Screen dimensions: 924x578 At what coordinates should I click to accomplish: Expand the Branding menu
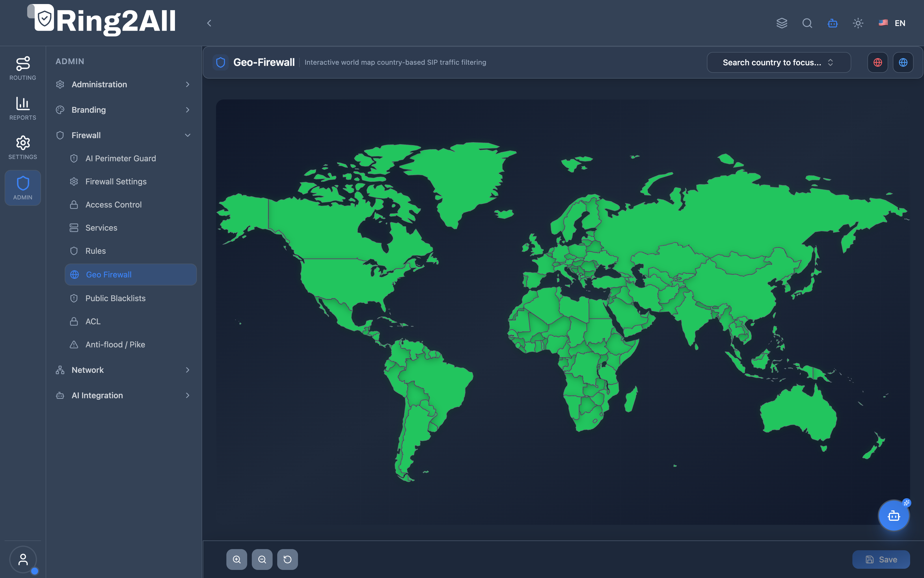click(x=123, y=110)
